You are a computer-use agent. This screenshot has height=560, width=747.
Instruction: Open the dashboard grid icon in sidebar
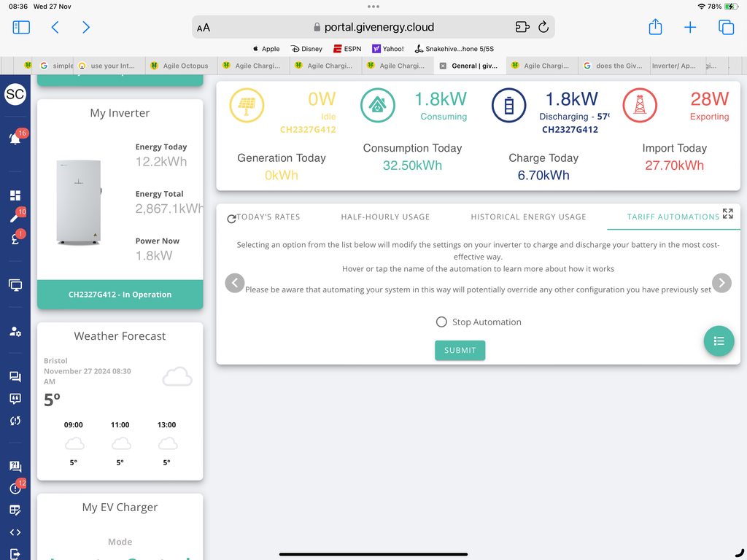point(15,195)
